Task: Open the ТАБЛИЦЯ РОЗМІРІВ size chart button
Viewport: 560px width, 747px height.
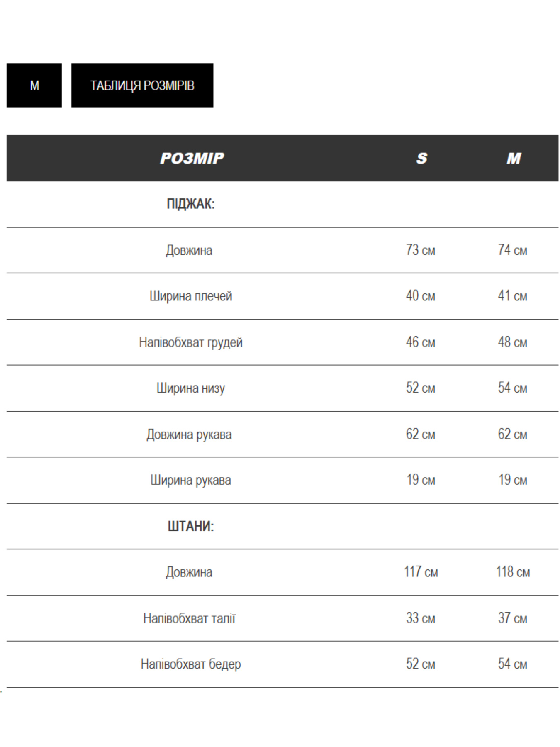Action: point(142,85)
